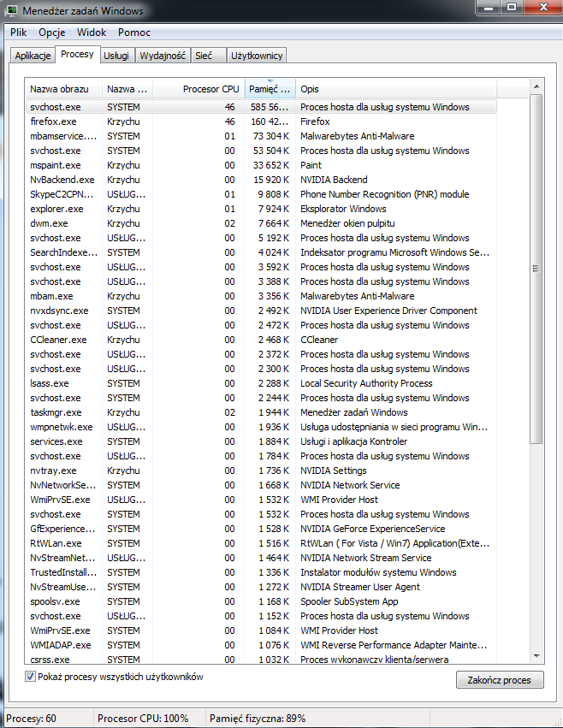Screen dimensions: 563x728
Task: Select the TrustedInstall process row
Action: [261, 572]
